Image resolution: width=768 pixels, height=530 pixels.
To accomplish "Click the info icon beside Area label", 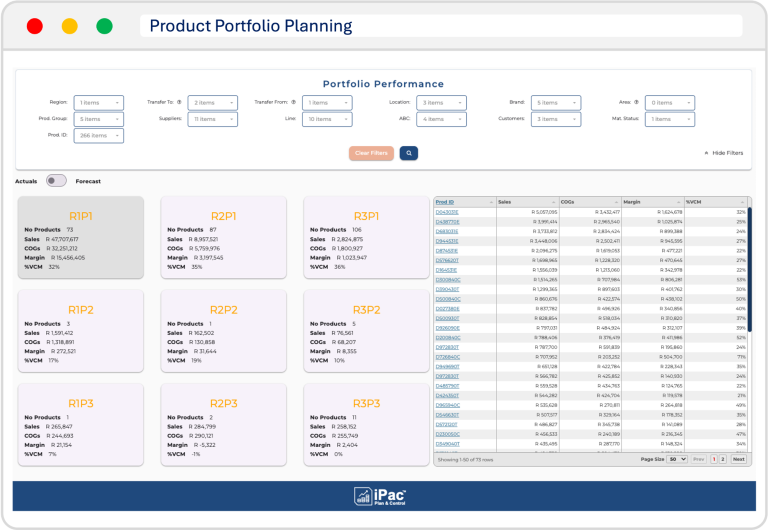I will [638, 102].
